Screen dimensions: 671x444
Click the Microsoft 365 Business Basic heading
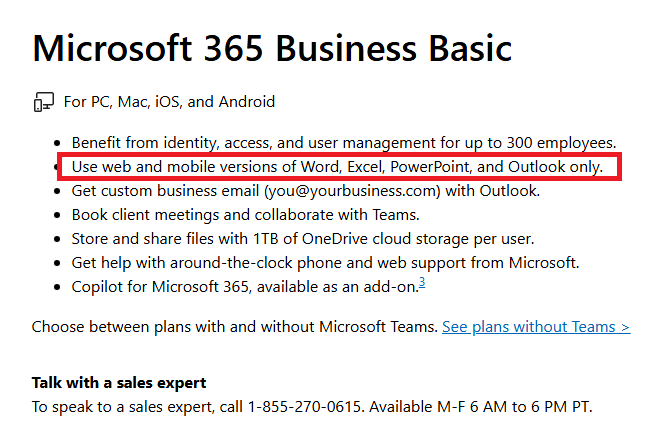coord(272,46)
